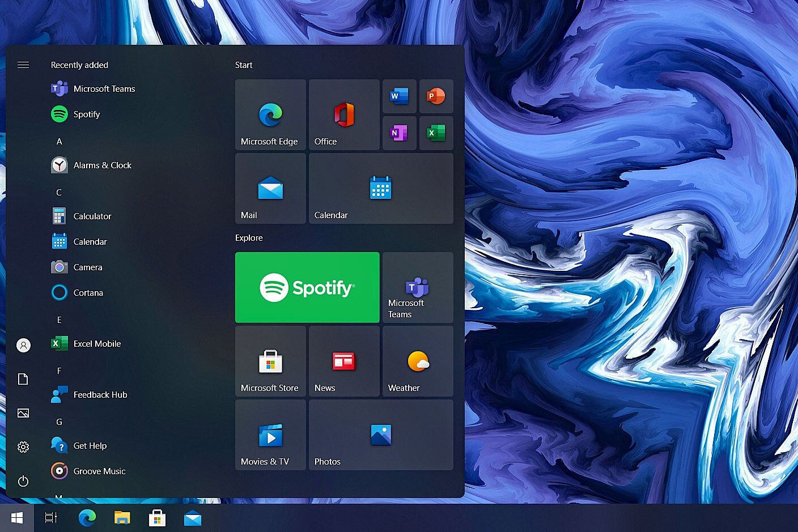
Task: Expand the Start hamburger menu
Action: [23, 65]
